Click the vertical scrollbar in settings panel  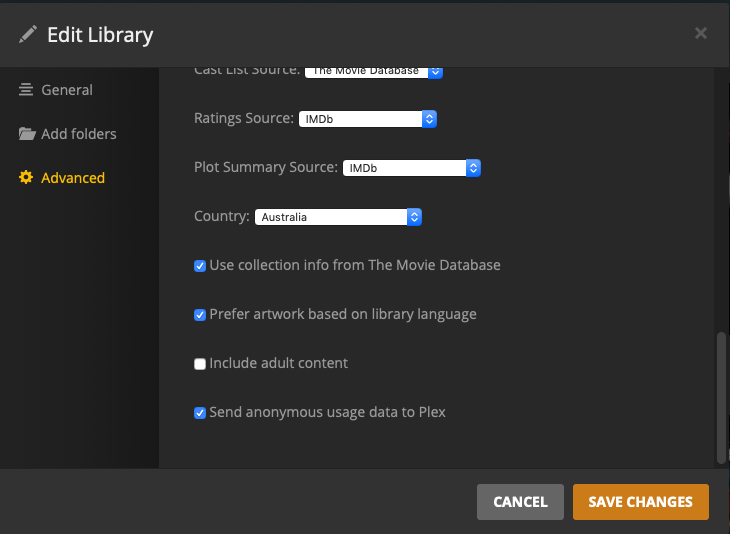721,397
